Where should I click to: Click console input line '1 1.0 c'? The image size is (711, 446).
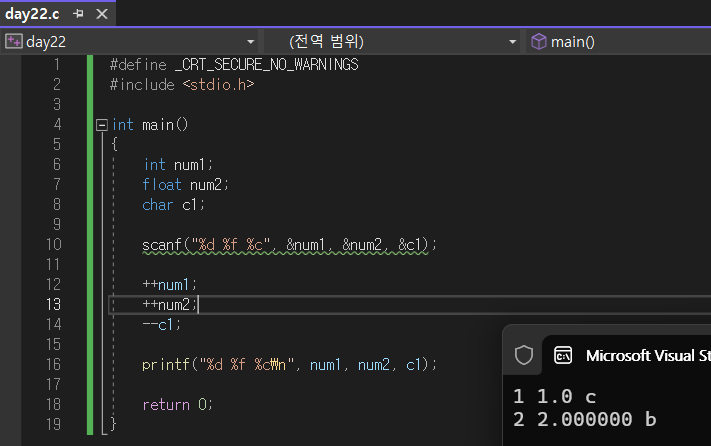555,397
